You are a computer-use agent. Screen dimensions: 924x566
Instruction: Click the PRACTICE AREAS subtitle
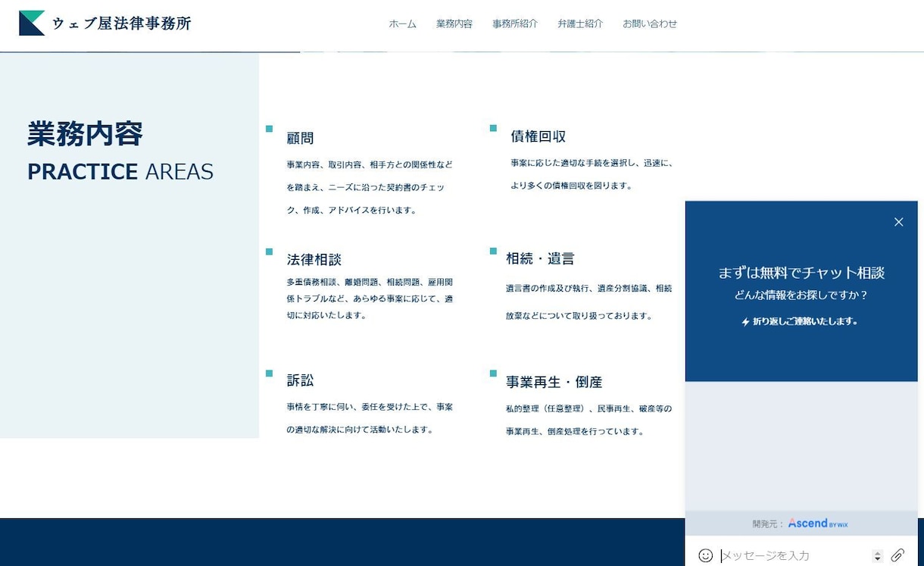pyautogui.click(x=120, y=172)
